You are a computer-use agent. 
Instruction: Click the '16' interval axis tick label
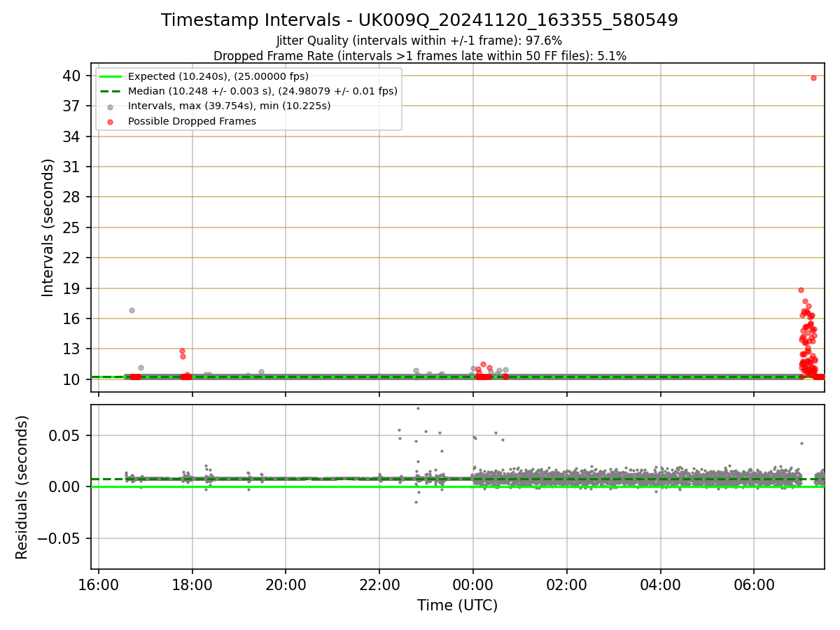(x=73, y=318)
